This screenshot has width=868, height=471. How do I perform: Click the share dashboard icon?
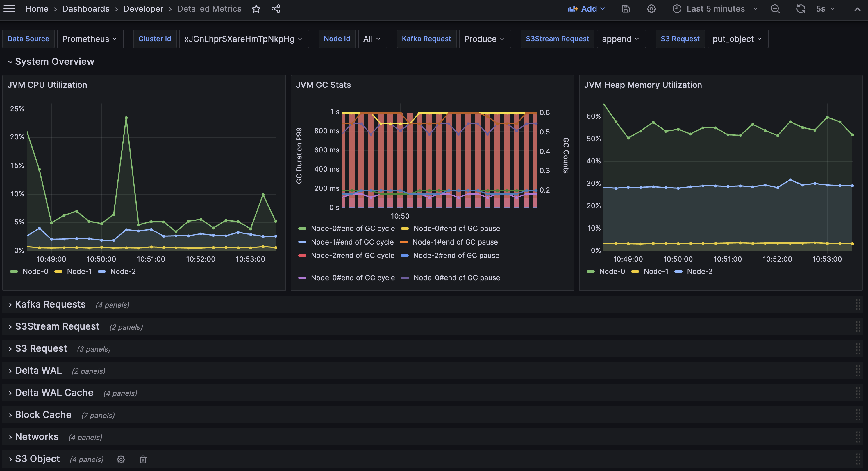point(276,9)
